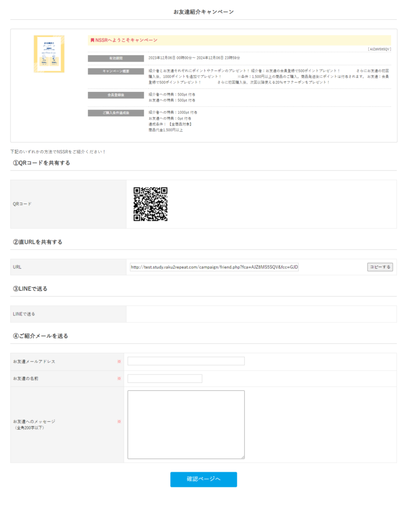The height and width of the screenshot is (532, 402).
Task: Click the 紹介者への特典：1000pt 付与 text
Action: pyautogui.click(x=172, y=112)
